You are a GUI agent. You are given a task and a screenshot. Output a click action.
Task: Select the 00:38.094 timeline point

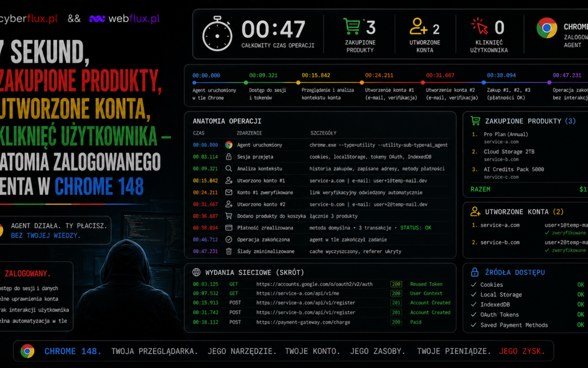[x=483, y=83]
